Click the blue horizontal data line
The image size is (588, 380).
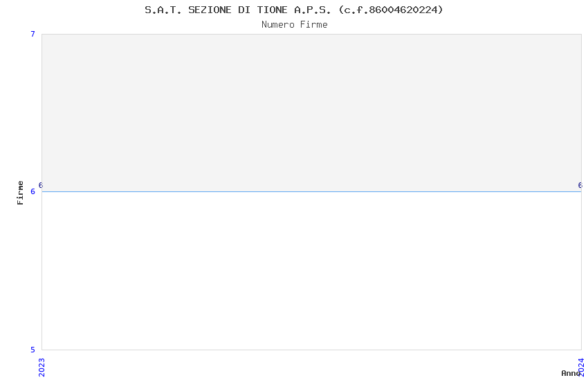click(311, 191)
